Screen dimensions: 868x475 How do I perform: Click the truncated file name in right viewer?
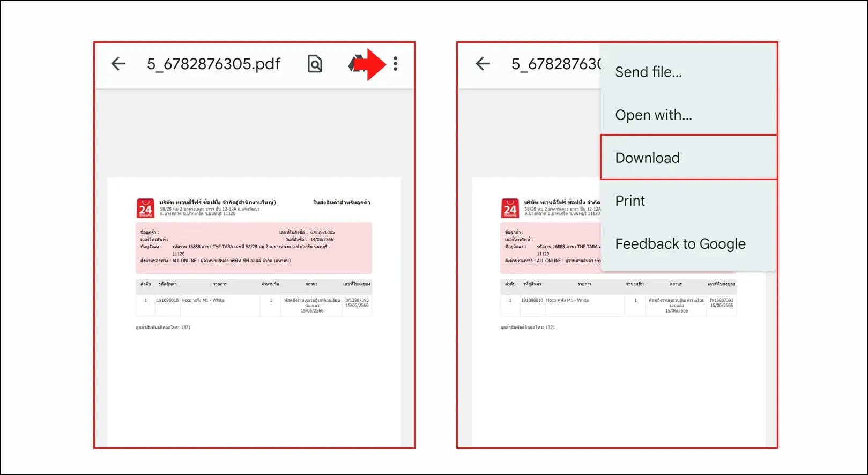tap(556, 64)
